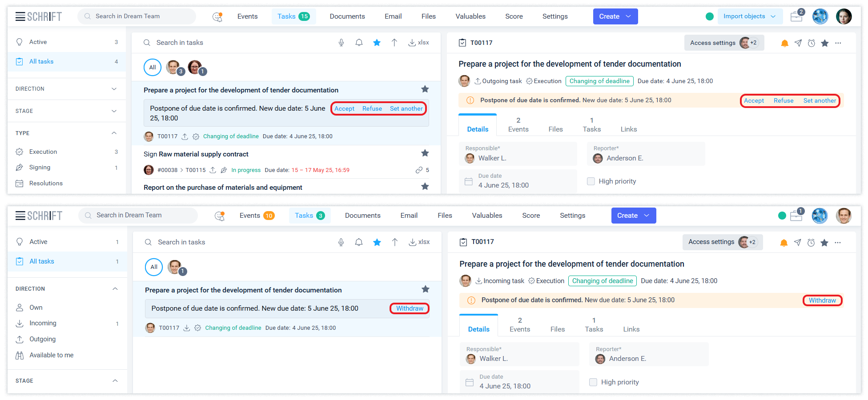Click Refuse in the task details banner
The image size is (868, 400).
pyautogui.click(x=784, y=101)
